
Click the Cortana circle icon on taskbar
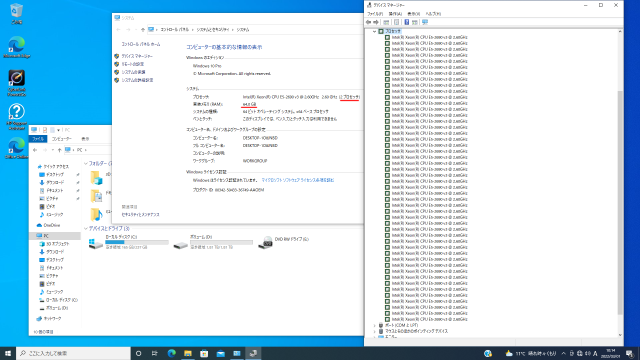[x=138, y=353]
